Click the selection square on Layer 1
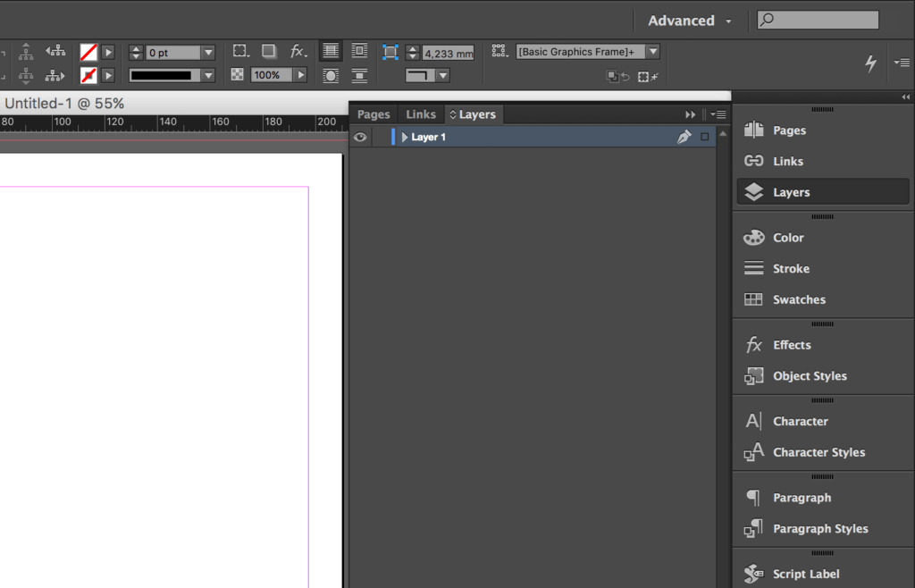 click(705, 137)
